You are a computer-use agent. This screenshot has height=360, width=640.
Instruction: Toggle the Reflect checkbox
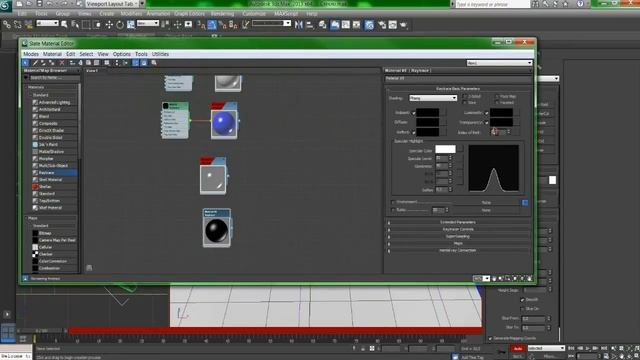413,132
